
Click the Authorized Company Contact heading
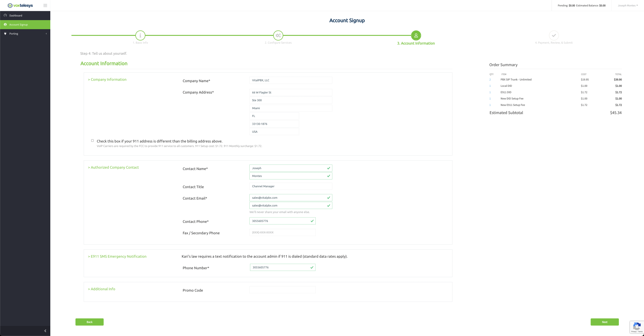point(113,168)
